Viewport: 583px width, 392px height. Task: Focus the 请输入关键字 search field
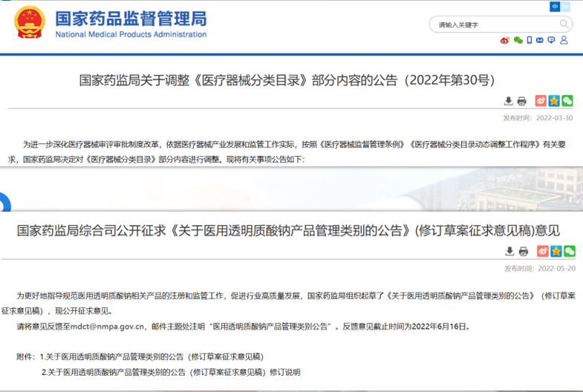click(x=490, y=24)
